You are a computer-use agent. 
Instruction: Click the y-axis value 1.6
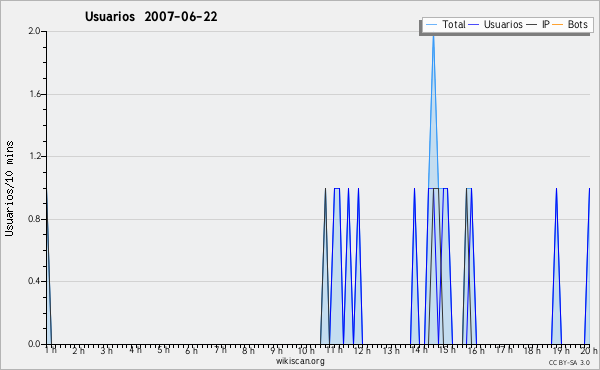coord(34,94)
